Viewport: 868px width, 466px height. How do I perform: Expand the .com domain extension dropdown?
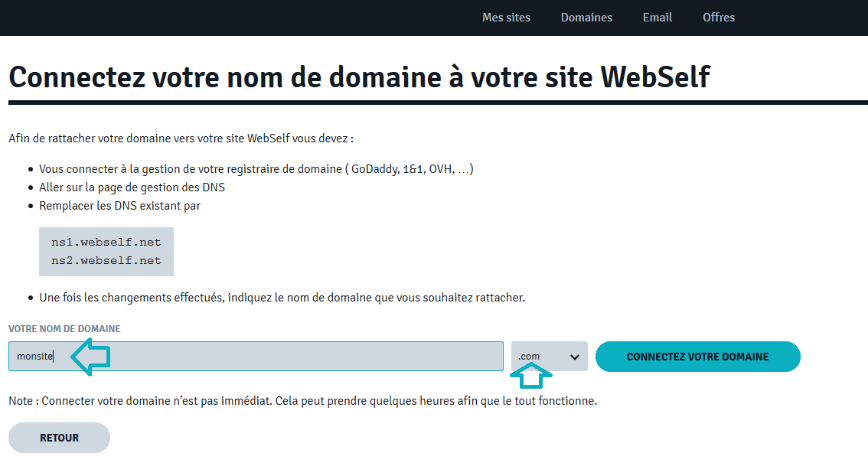click(549, 357)
